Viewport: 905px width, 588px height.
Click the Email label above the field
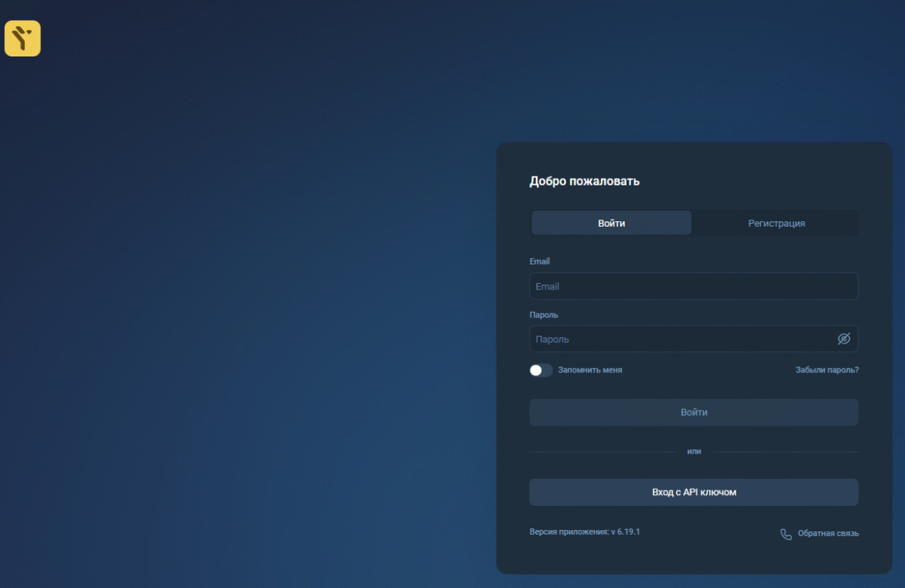pyautogui.click(x=539, y=262)
